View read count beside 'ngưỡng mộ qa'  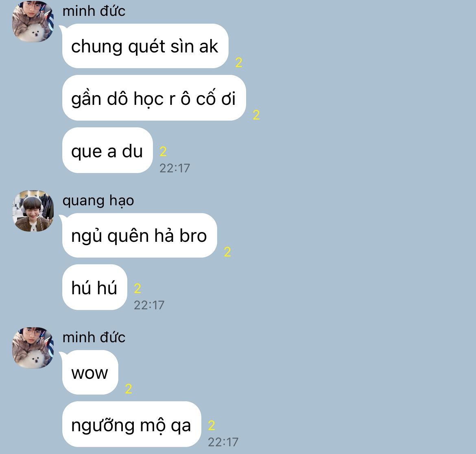[212, 426]
